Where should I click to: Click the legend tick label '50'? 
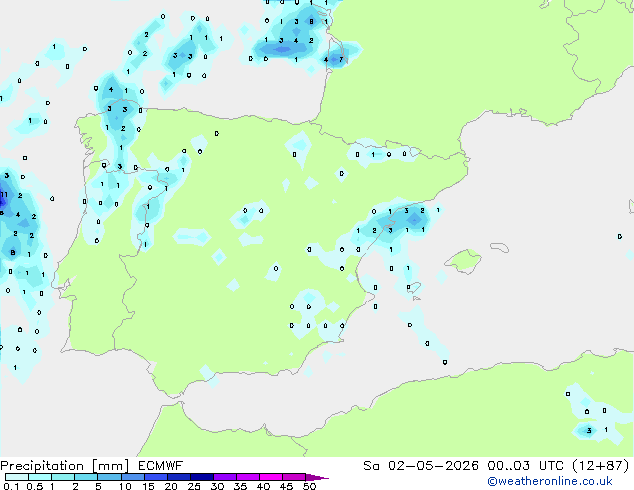tap(309, 486)
